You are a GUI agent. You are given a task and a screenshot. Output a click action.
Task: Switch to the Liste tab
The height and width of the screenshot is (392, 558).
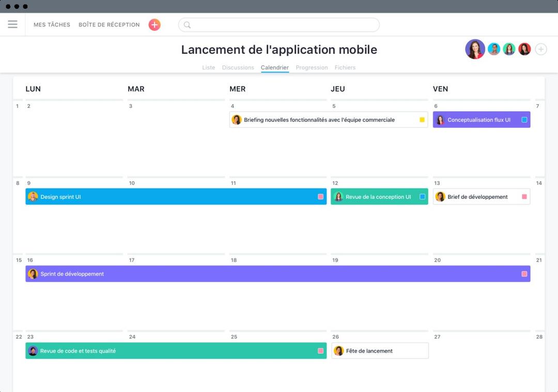tap(208, 67)
